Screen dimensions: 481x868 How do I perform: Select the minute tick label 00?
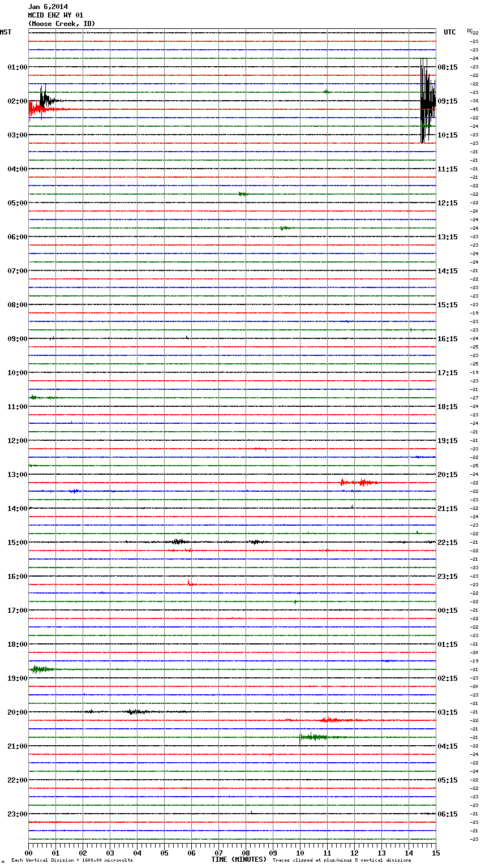28,853
